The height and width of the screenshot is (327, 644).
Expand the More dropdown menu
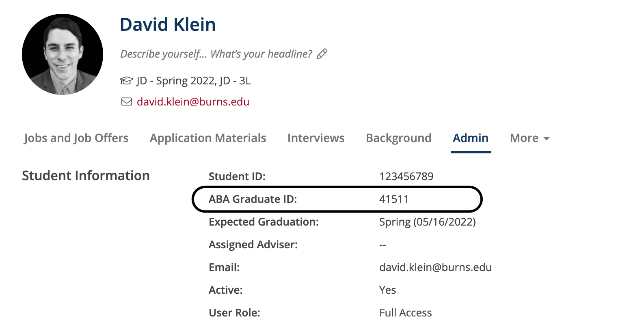click(529, 138)
